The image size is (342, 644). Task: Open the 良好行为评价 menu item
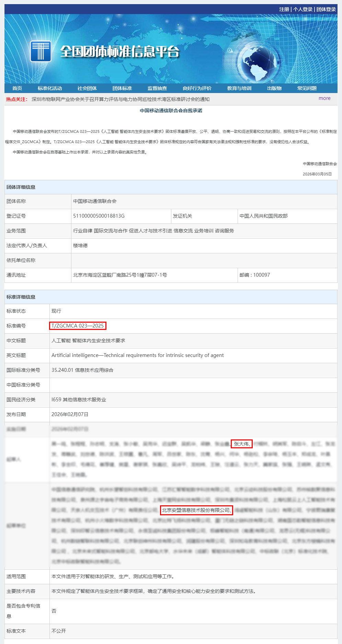197,88
